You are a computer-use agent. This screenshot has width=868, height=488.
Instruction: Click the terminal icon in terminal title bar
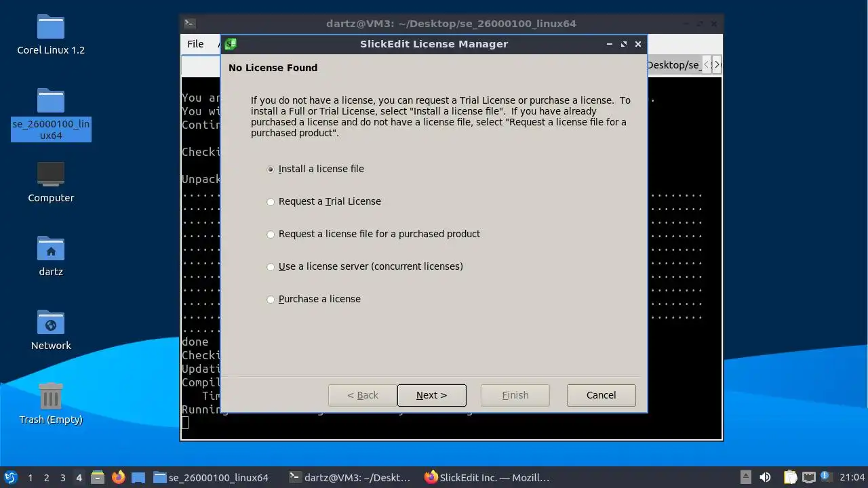(x=191, y=24)
